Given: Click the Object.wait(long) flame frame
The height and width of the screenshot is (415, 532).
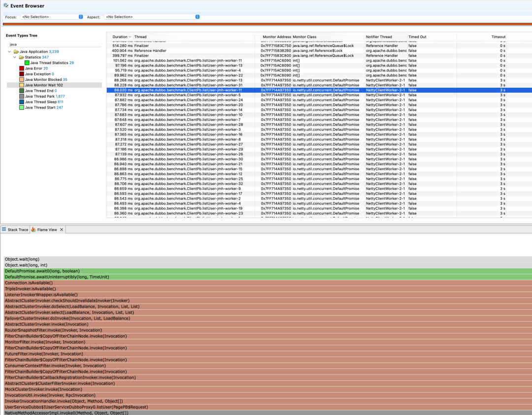Looking at the screenshot, I should [267, 259].
